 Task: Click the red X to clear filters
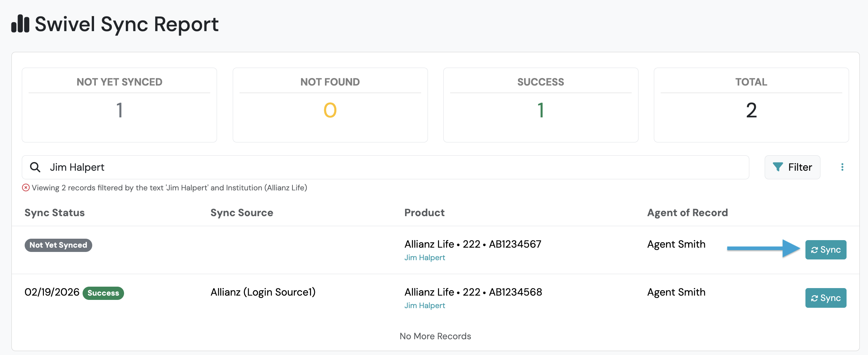(x=26, y=188)
